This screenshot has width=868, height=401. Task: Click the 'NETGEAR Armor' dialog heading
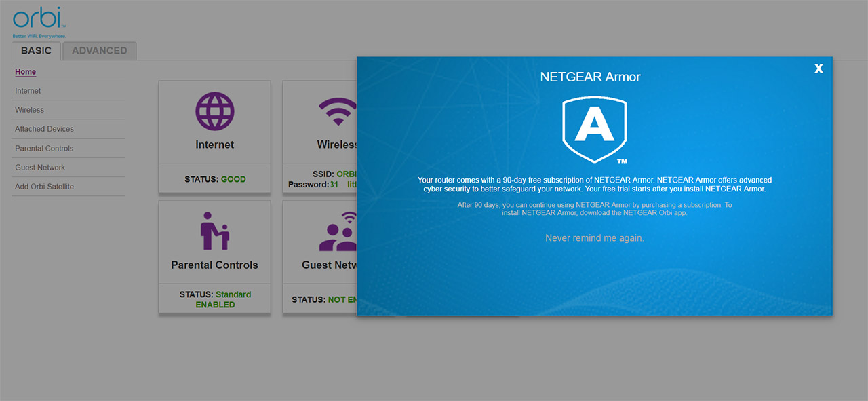[x=590, y=77]
